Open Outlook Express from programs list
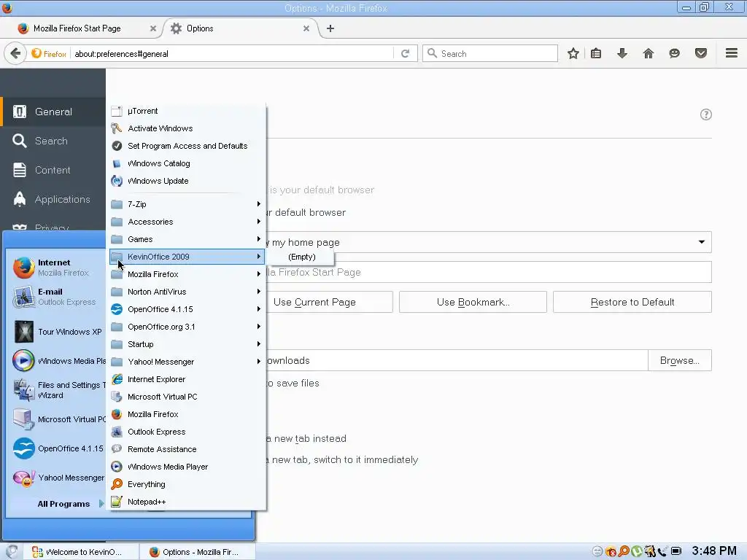This screenshot has height=560, width=747. pyautogui.click(x=187, y=432)
